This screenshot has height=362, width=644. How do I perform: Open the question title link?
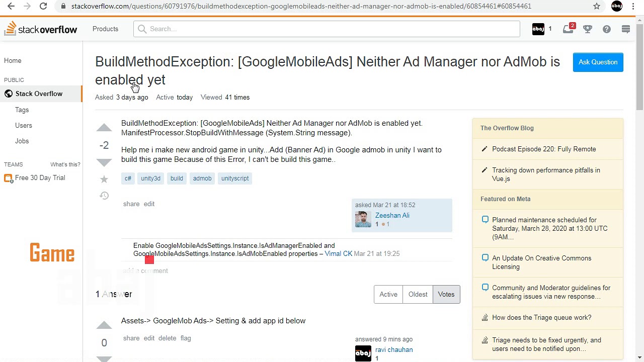328,70
